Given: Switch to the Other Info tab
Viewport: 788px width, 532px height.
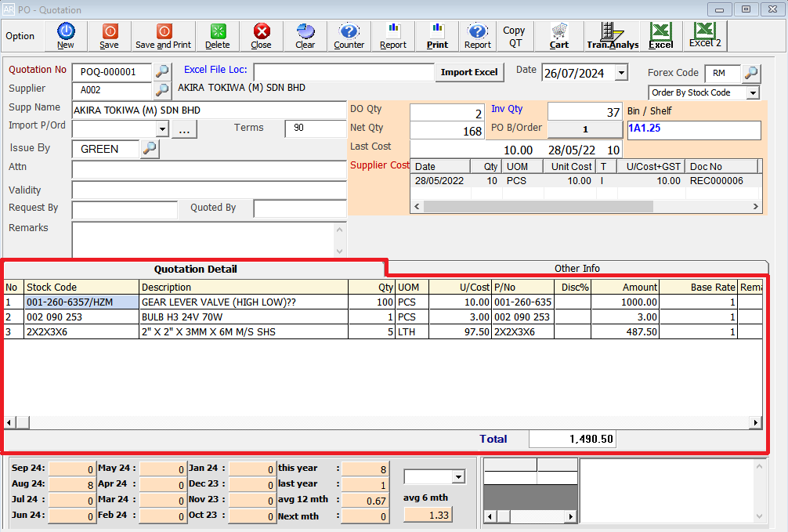Looking at the screenshot, I should pyautogui.click(x=577, y=269).
